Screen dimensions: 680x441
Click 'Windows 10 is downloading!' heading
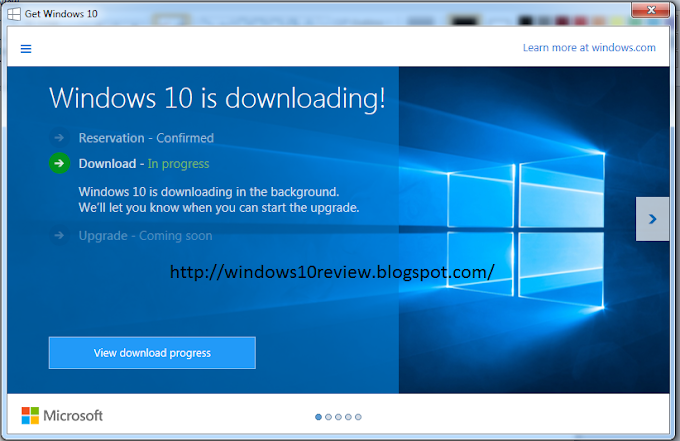217,98
